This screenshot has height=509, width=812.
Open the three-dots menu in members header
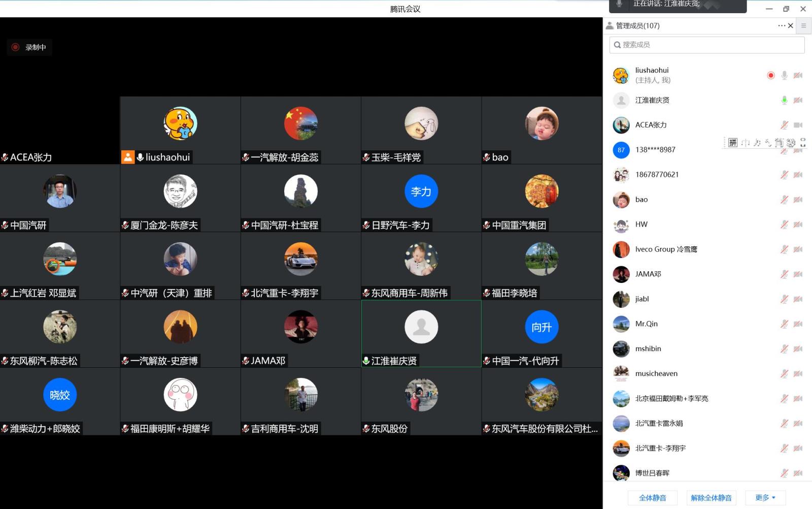[x=781, y=25]
